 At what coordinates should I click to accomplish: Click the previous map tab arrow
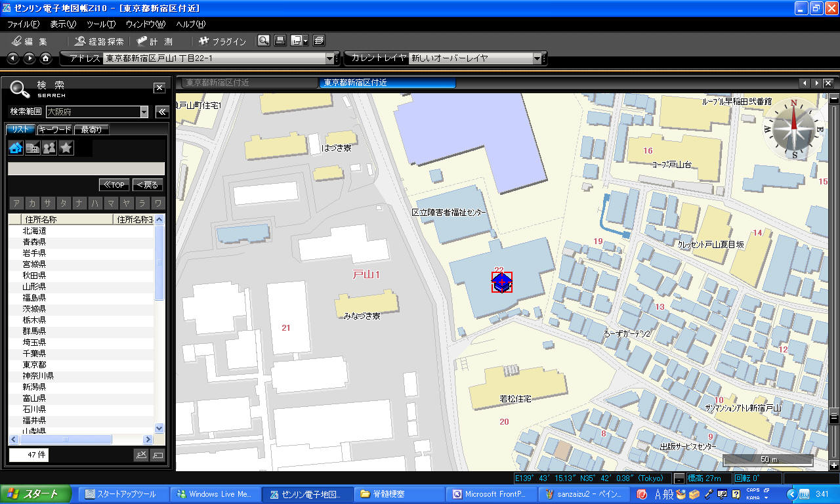[804, 83]
